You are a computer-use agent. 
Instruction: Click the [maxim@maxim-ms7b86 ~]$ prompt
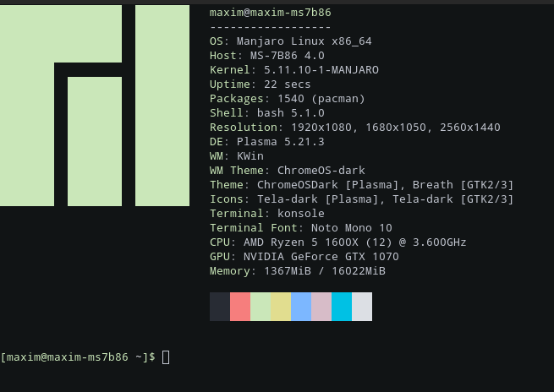point(78,357)
